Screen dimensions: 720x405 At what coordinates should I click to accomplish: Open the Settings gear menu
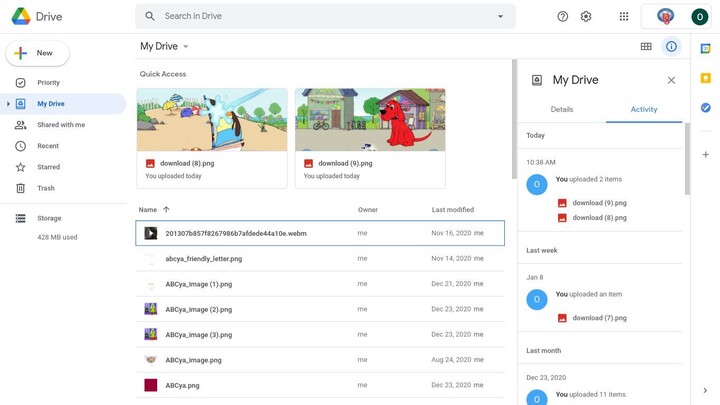pyautogui.click(x=586, y=16)
